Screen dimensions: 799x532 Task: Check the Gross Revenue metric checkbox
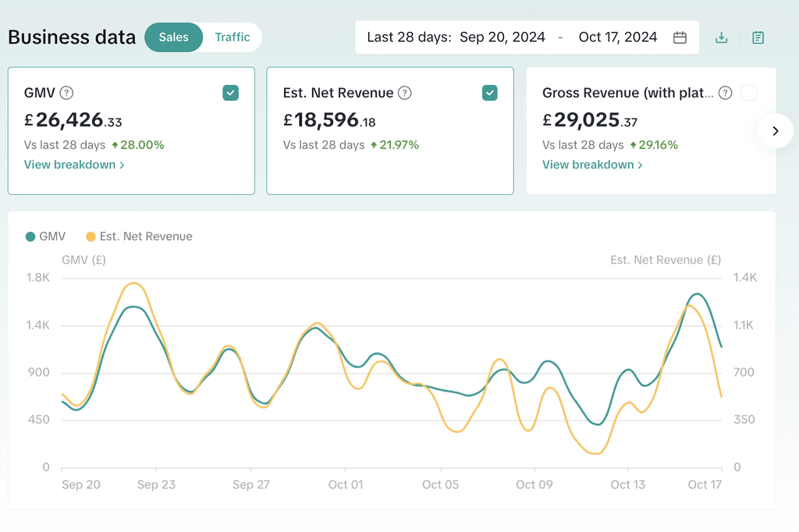[x=748, y=93]
